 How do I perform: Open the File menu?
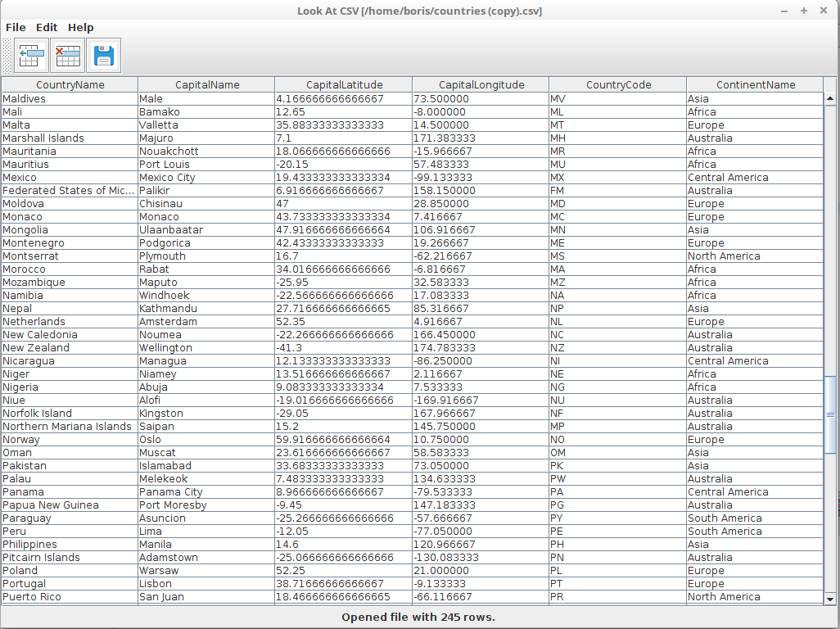[x=16, y=27]
